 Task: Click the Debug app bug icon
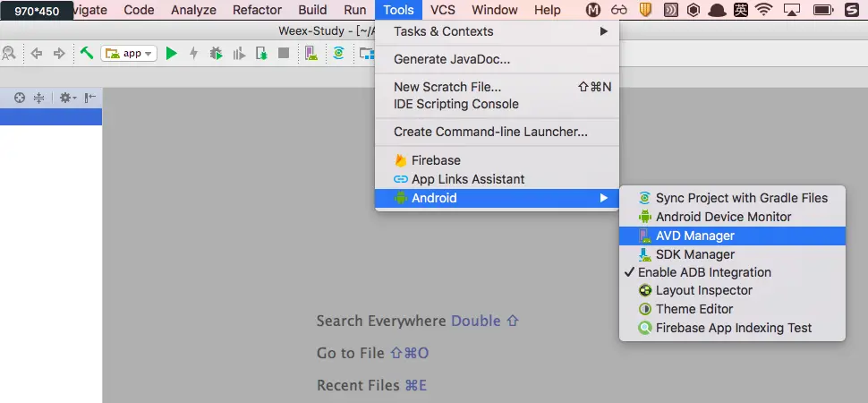point(216,53)
